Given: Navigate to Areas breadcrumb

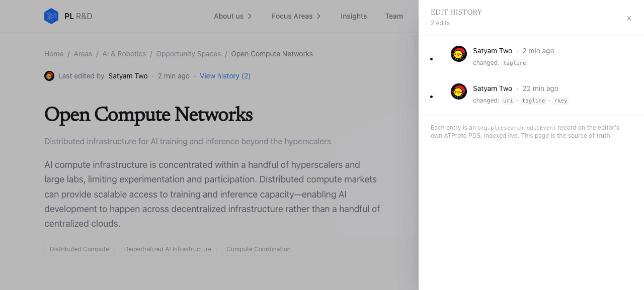Looking at the screenshot, I should coord(83,54).
